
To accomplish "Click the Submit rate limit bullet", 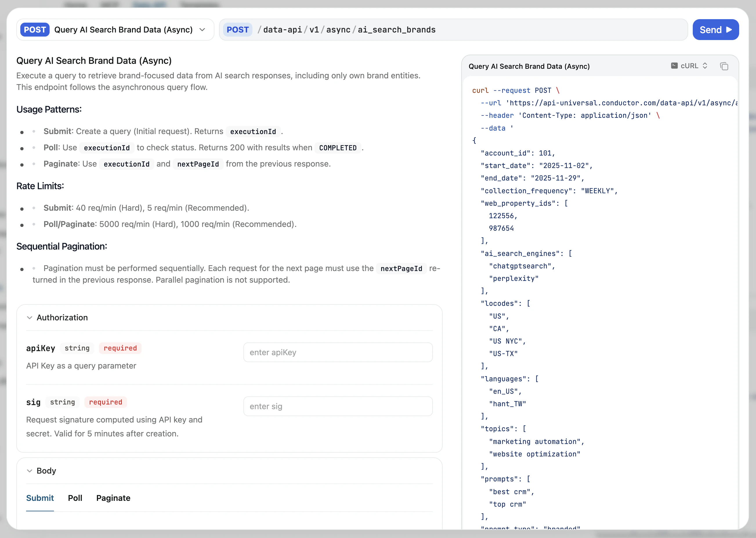I will pos(147,208).
